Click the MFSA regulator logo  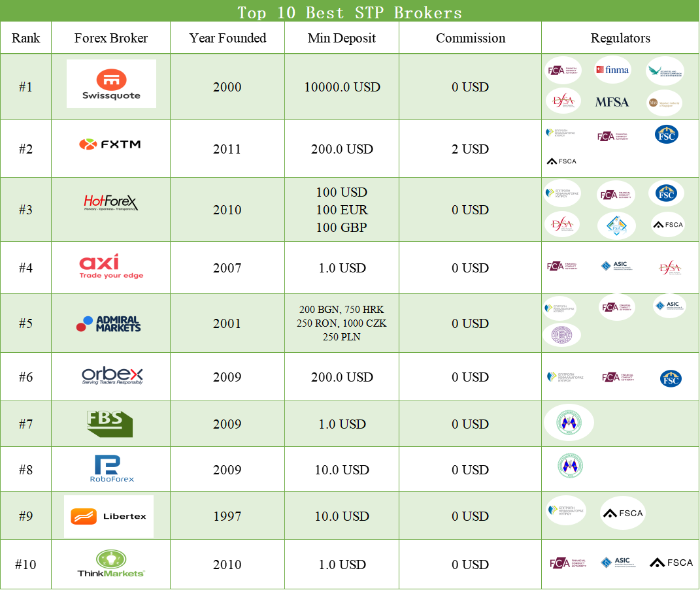coord(612,102)
